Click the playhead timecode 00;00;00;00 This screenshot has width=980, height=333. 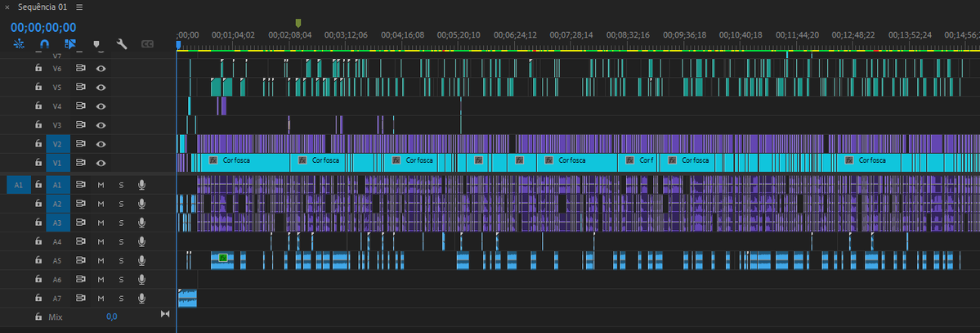(x=43, y=27)
